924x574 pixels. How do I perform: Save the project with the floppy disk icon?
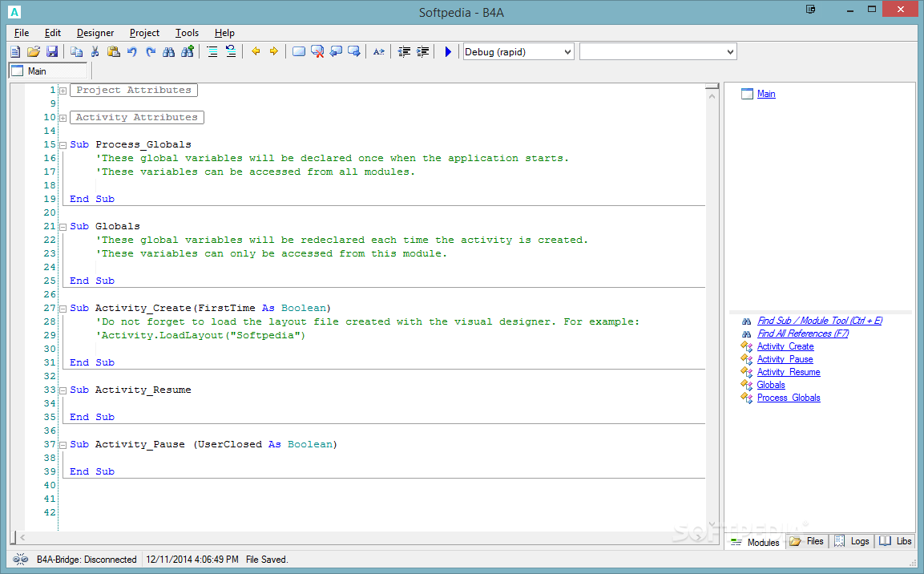coord(52,52)
